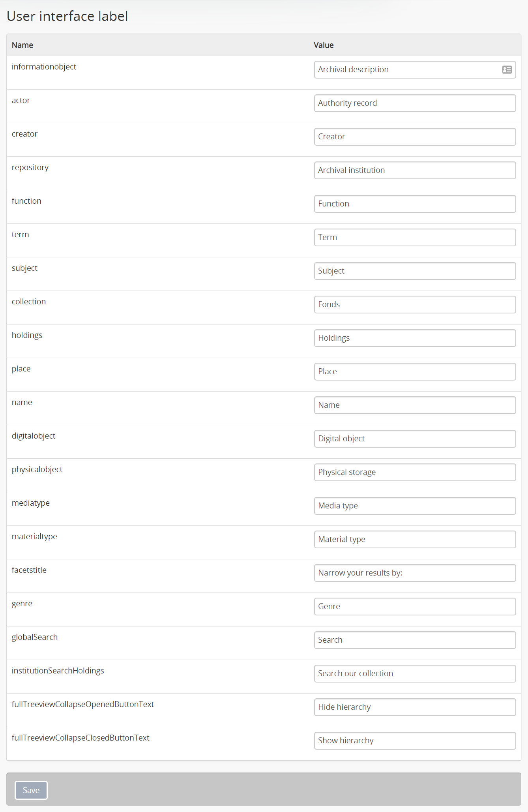Focus the Term input box
This screenshot has width=528, height=812.
pyautogui.click(x=414, y=237)
